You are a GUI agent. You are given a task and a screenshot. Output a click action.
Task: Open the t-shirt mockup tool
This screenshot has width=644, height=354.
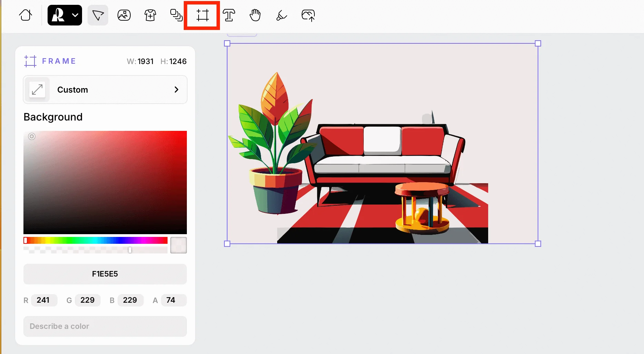150,15
